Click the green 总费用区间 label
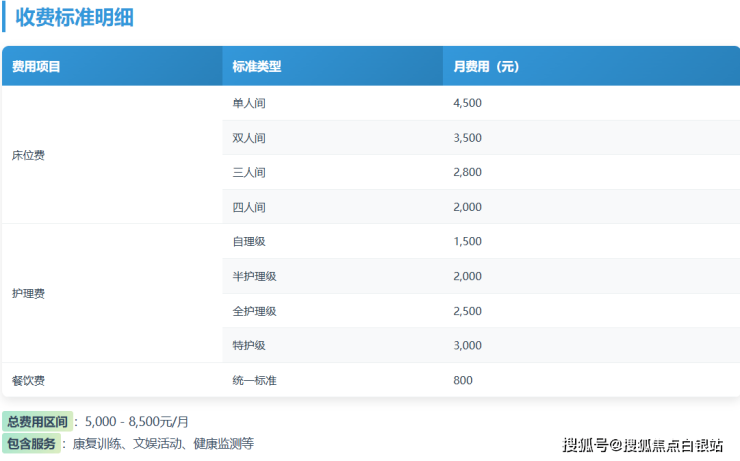This screenshot has height=461, width=740. [37, 421]
